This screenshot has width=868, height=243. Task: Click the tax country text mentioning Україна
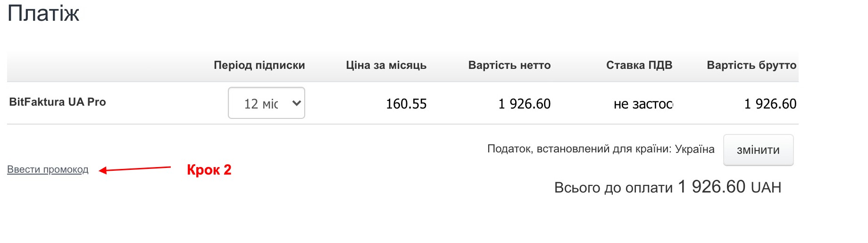point(601,149)
